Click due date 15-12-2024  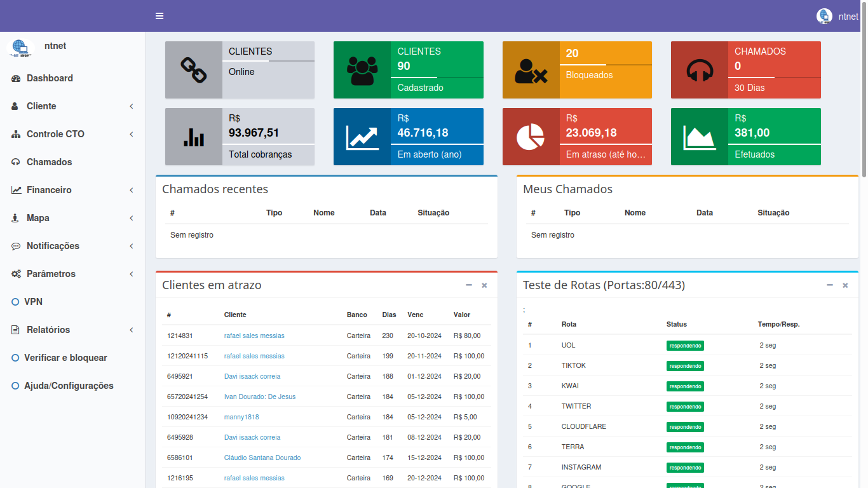pyautogui.click(x=424, y=457)
